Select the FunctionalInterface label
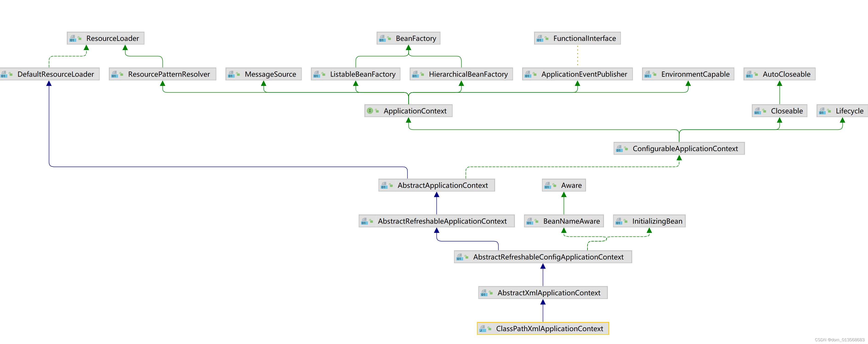The image size is (868, 344). pos(584,38)
